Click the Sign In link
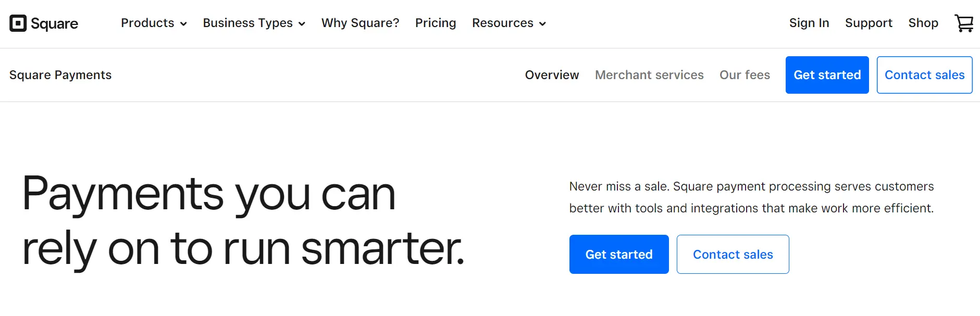 (x=809, y=23)
